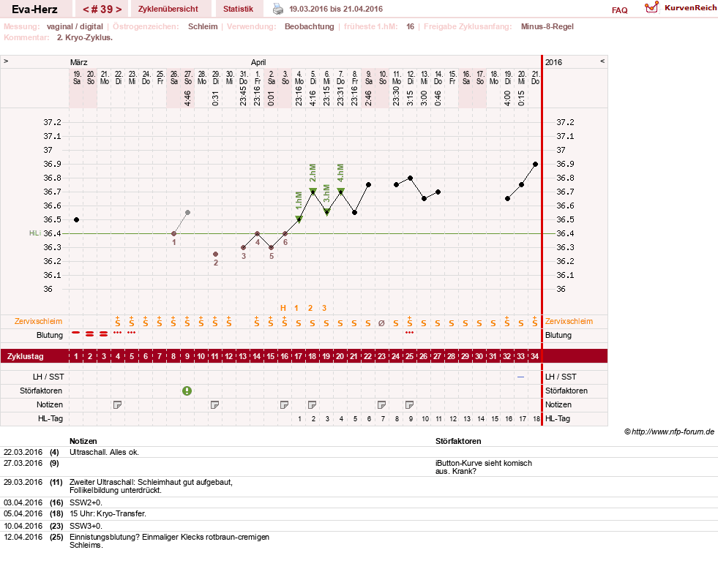Click the LH / SST label on the left

tap(48, 377)
